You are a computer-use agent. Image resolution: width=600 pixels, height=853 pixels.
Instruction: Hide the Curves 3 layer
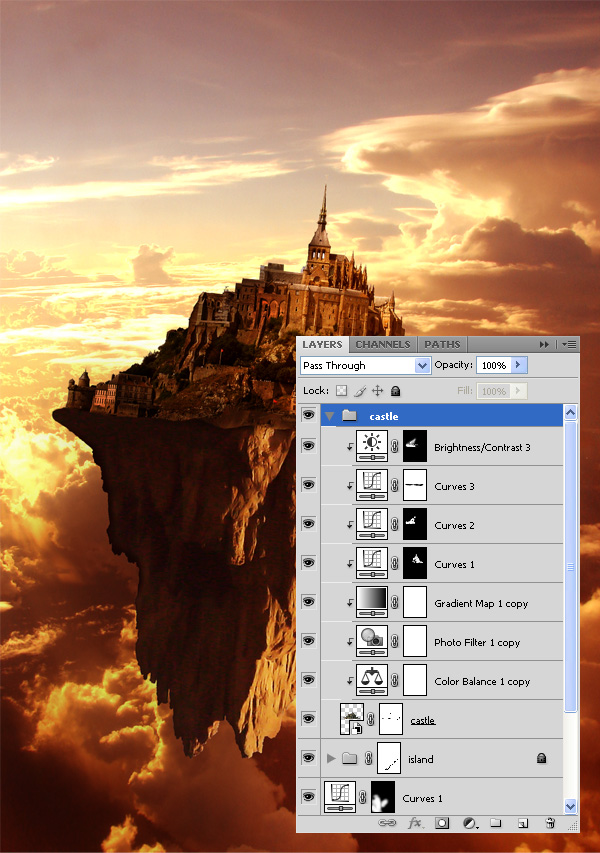(x=308, y=485)
